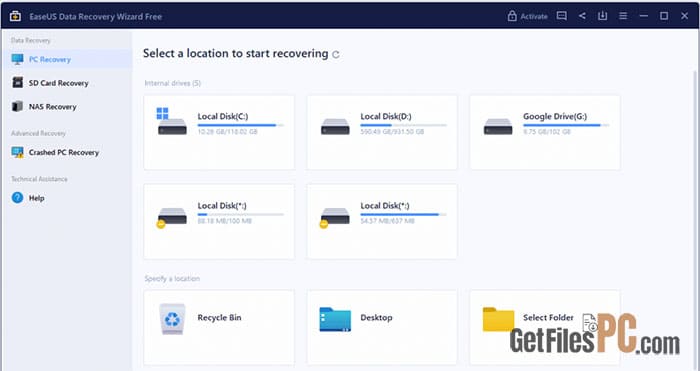This screenshot has width=700, height=371.
Task: Click Local Disk(D:) usage bar
Action: 404,125
